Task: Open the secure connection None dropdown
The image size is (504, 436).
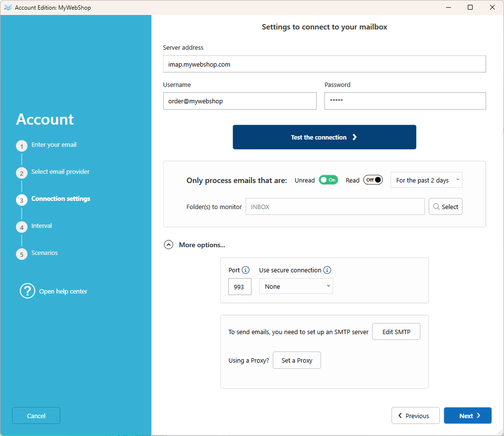Action: tap(296, 286)
